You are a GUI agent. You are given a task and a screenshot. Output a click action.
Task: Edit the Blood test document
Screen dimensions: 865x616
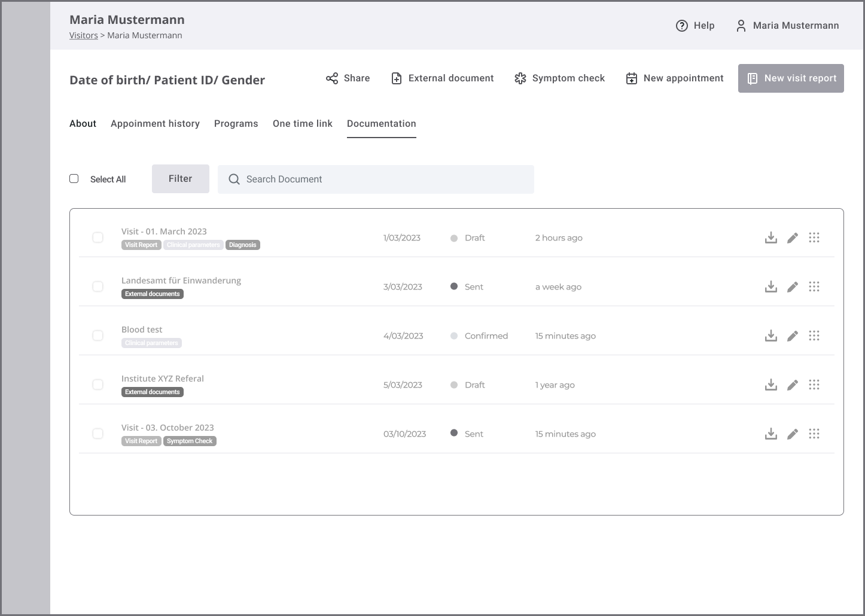793,336
